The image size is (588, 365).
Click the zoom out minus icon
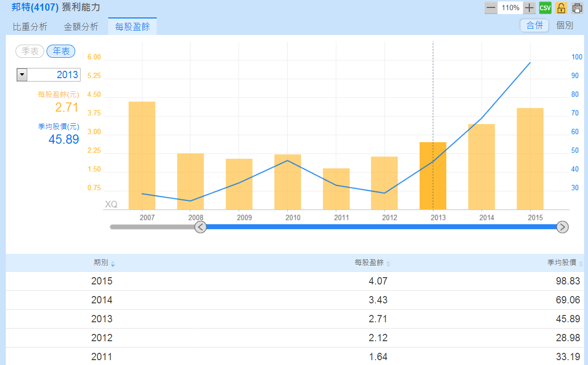click(491, 8)
